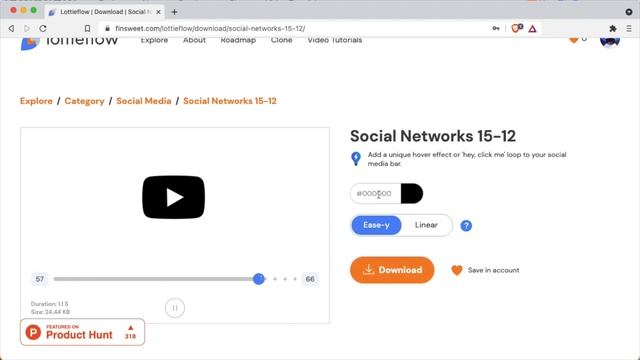Reload the page
The width and height of the screenshot is (640, 360).
(x=43, y=29)
